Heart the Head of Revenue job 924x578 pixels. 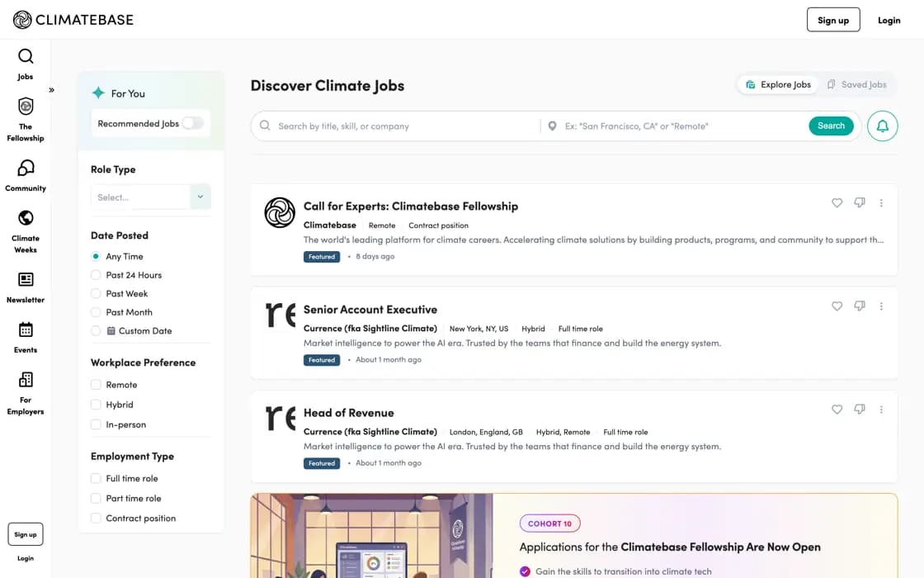coord(837,410)
